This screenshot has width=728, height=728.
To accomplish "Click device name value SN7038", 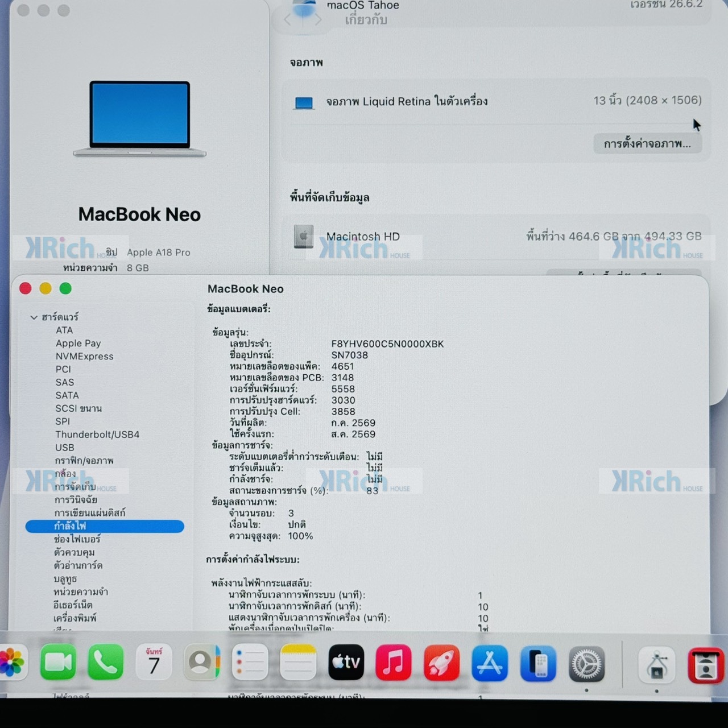I will tap(349, 355).
